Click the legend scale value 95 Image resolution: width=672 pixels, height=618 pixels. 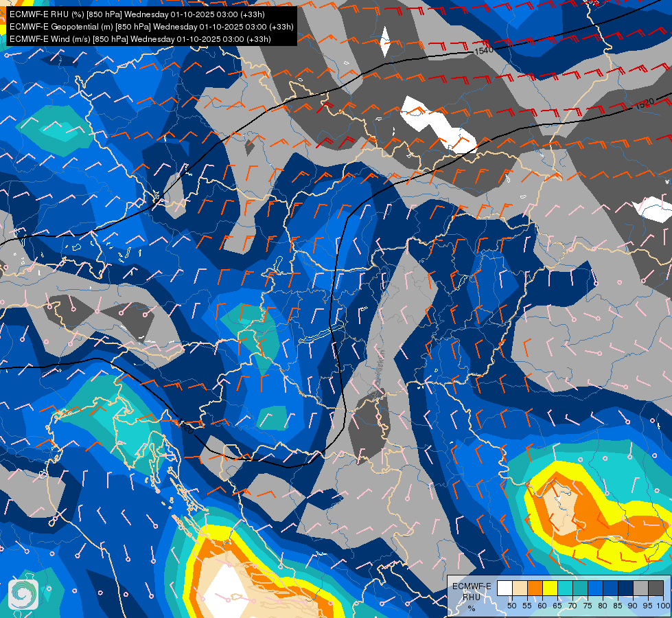click(647, 606)
